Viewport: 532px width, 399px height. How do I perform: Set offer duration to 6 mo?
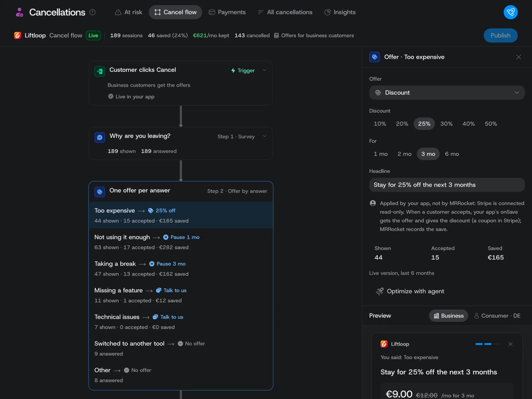click(452, 154)
